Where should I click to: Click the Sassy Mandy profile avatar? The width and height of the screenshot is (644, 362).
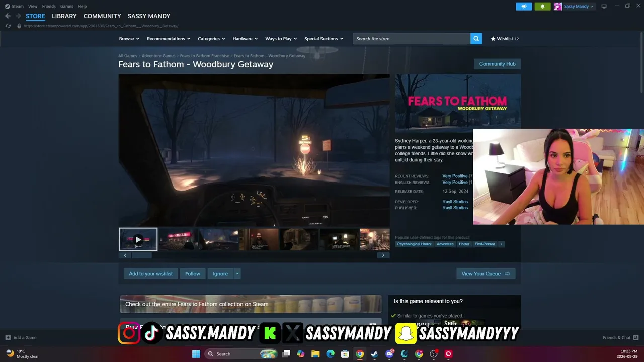coord(558,6)
